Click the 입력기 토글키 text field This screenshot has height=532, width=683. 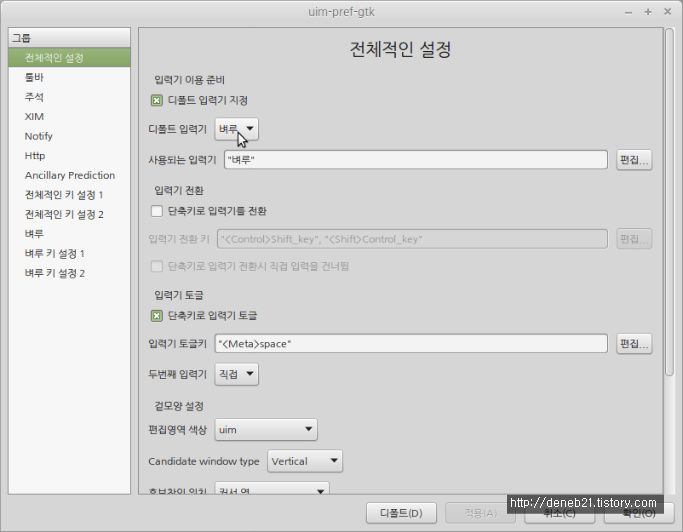pyautogui.click(x=411, y=344)
